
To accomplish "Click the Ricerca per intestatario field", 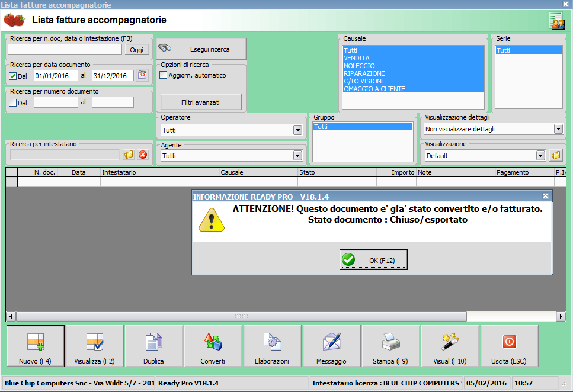I will click(65, 155).
